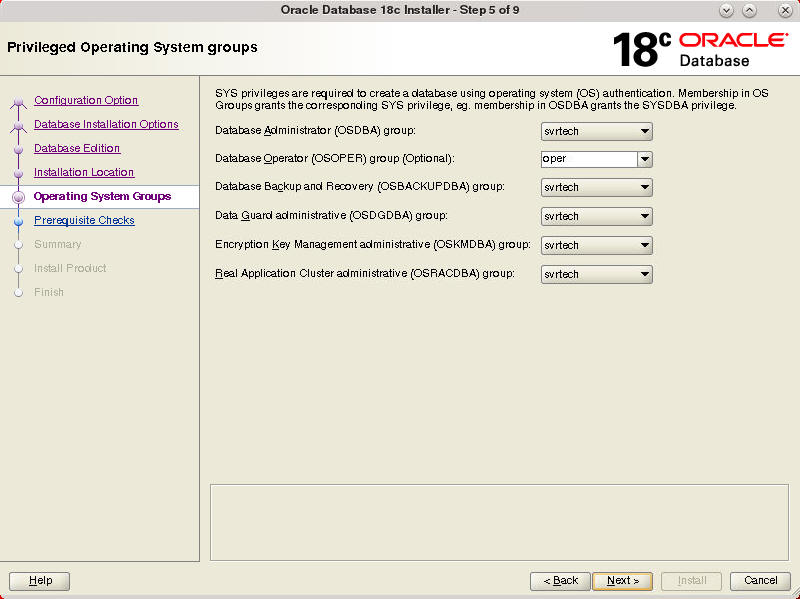Screen dimensions: 800x599
Task: Click the Real Application Cluster administrative label
Action: (365, 274)
